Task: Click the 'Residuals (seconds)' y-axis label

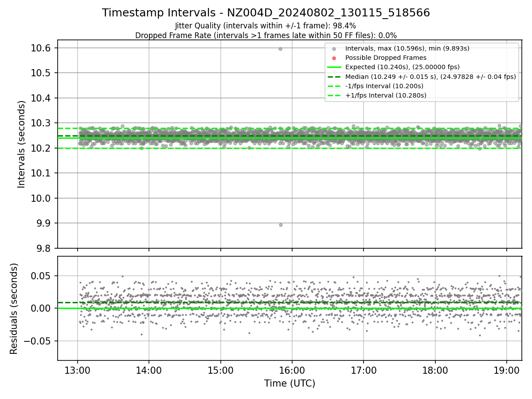Action: (14, 309)
